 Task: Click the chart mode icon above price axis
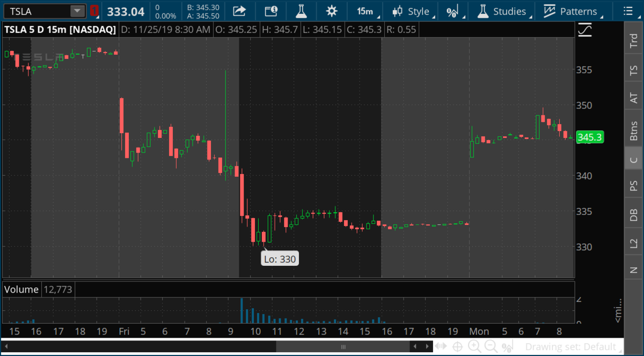pyautogui.click(x=585, y=30)
